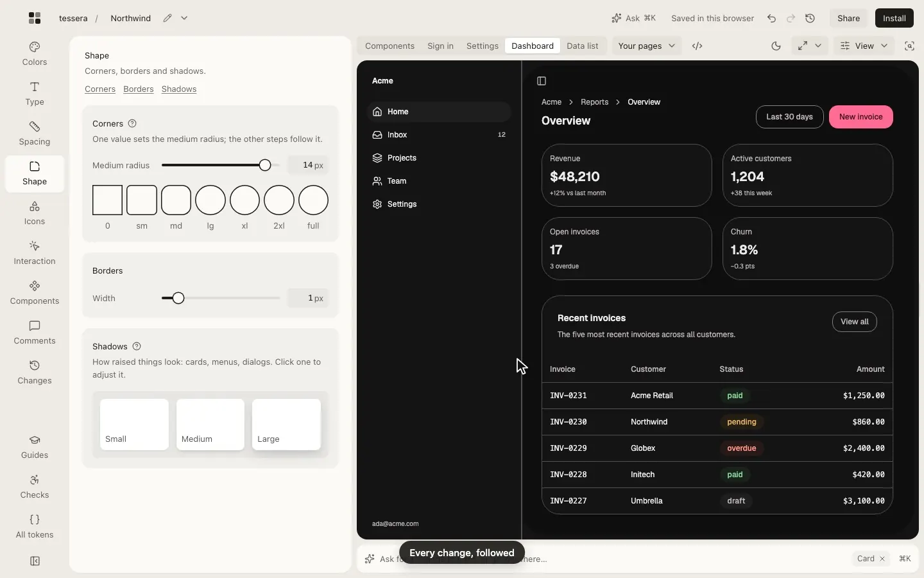Open the Colors panel
Screen dimensions: 924x578
coord(35,54)
